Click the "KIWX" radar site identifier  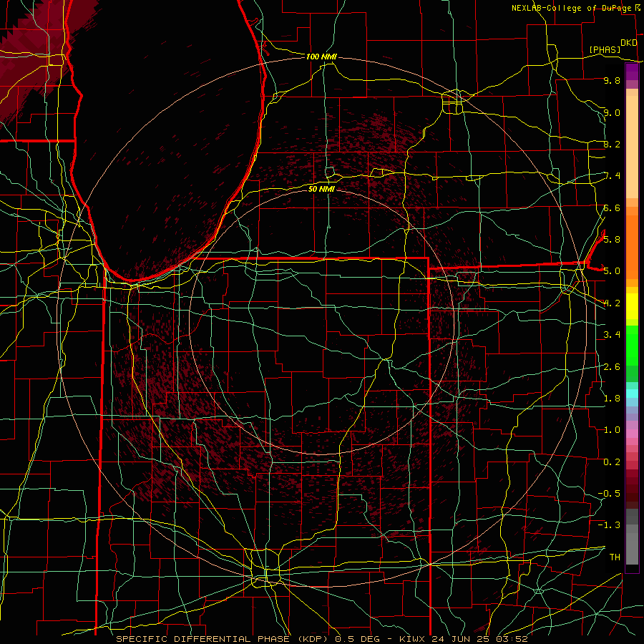(x=413, y=639)
